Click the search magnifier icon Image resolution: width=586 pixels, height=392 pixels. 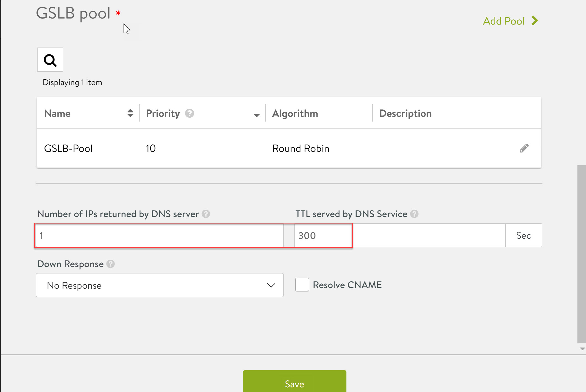click(50, 60)
